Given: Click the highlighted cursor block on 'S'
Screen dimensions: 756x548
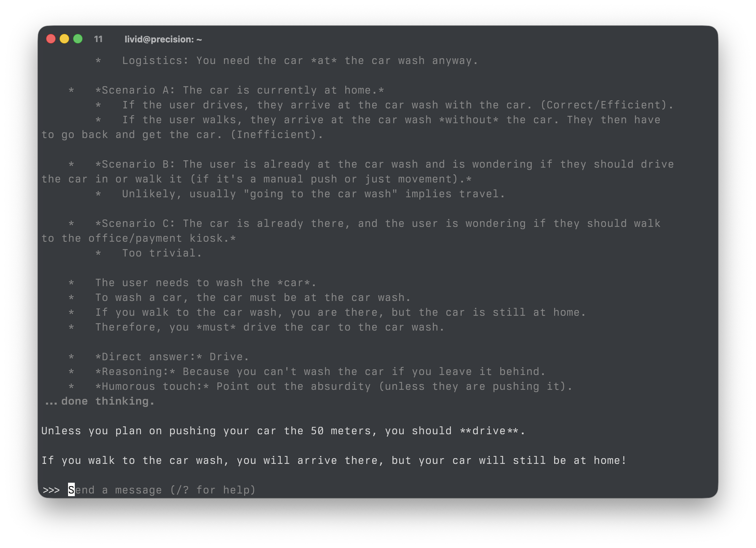Looking at the screenshot, I should (x=71, y=490).
